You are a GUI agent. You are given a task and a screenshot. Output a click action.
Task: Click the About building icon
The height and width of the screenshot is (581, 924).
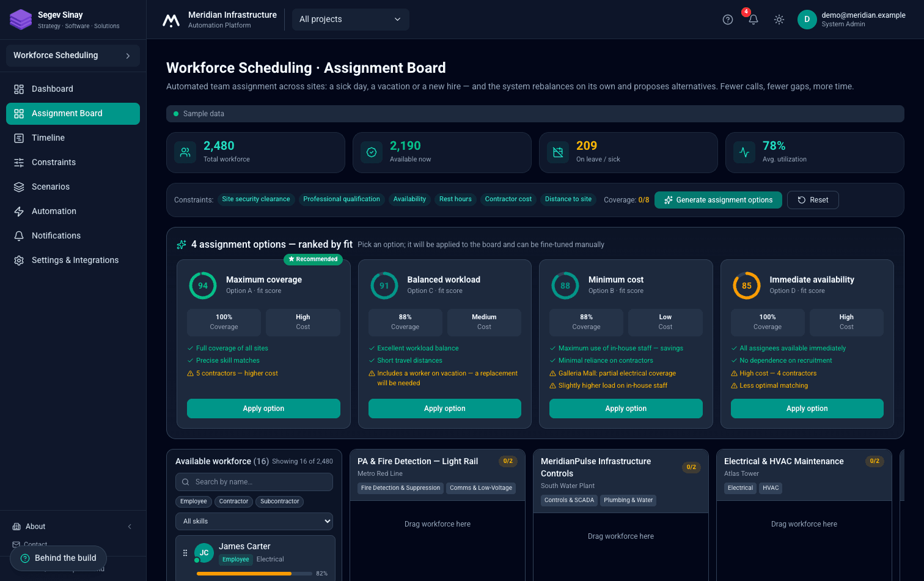tap(16, 527)
